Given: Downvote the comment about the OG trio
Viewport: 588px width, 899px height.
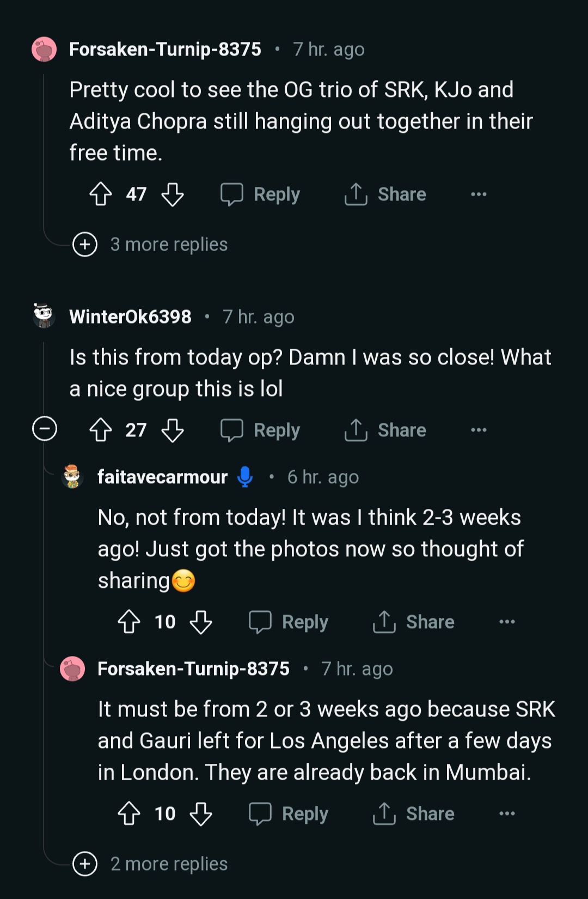Looking at the screenshot, I should click(173, 195).
